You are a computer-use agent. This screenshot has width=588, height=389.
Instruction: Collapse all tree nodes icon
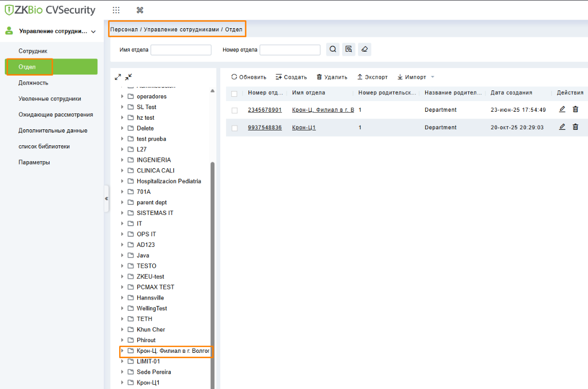tap(128, 77)
